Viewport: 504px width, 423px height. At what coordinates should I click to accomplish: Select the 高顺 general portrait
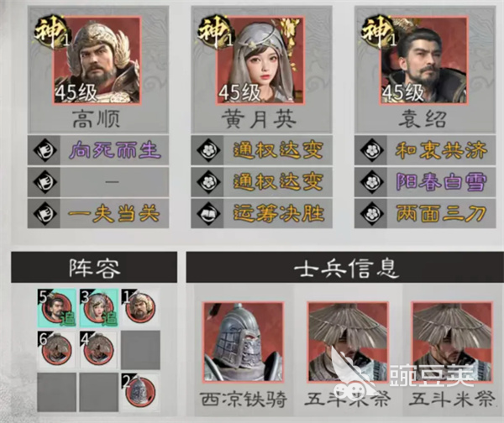click(97, 60)
